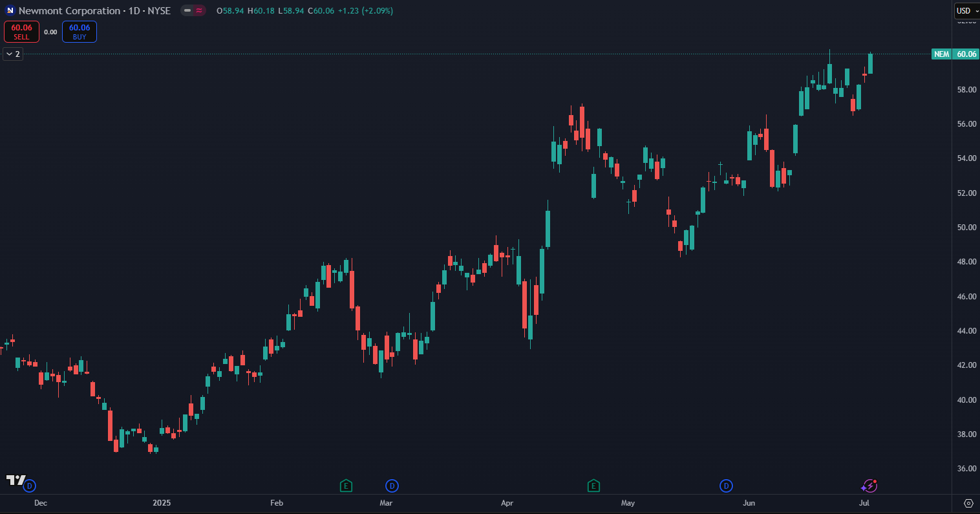
Task: Click 54.00 on the price axis
Action: (966, 158)
